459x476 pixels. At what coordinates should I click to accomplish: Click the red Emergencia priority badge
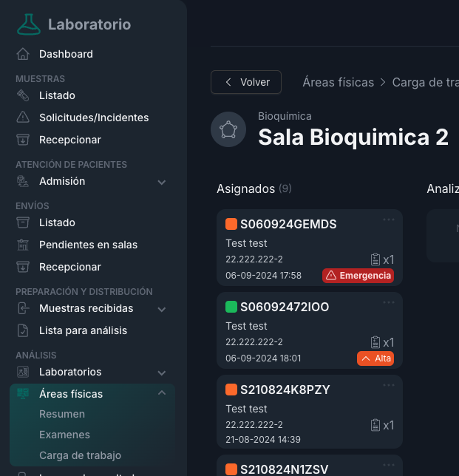pos(358,276)
